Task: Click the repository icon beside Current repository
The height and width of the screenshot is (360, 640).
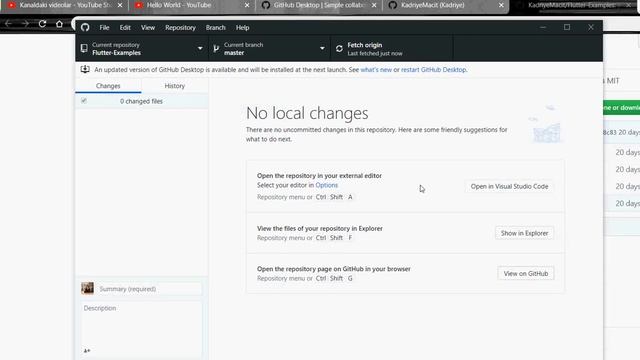Action: coord(84,48)
